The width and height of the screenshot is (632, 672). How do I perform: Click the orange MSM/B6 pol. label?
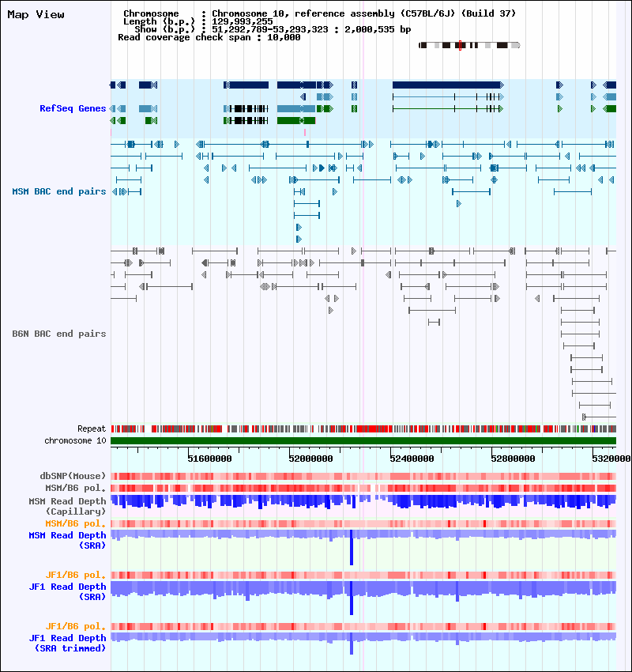click(x=75, y=523)
